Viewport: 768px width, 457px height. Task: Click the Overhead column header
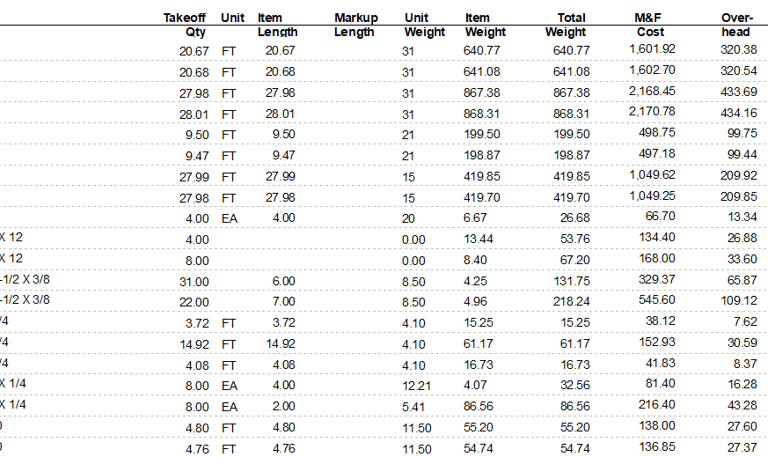click(737, 25)
